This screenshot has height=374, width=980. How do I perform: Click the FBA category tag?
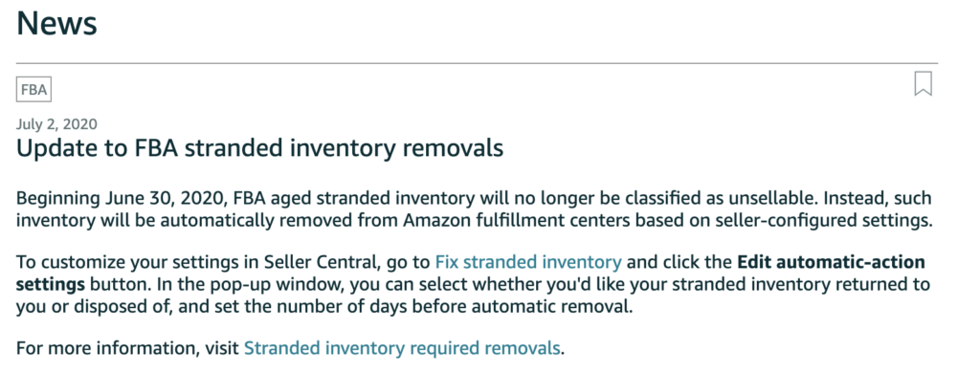[33, 90]
